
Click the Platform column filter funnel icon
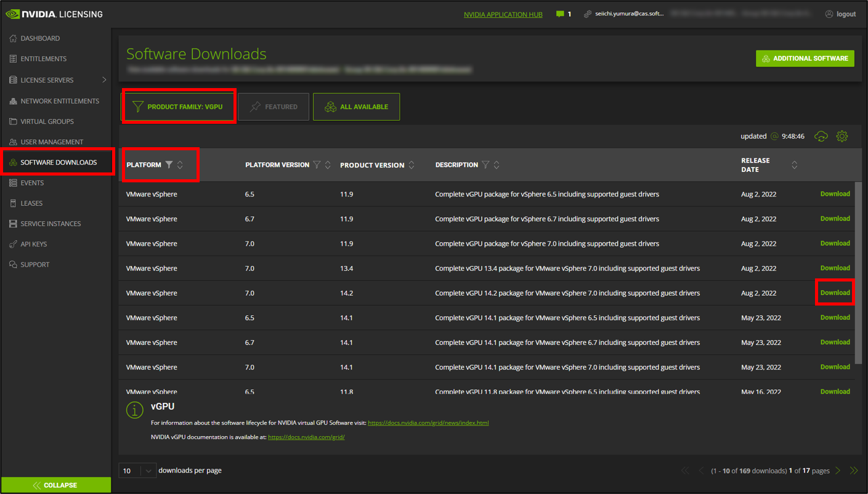[x=169, y=165]
